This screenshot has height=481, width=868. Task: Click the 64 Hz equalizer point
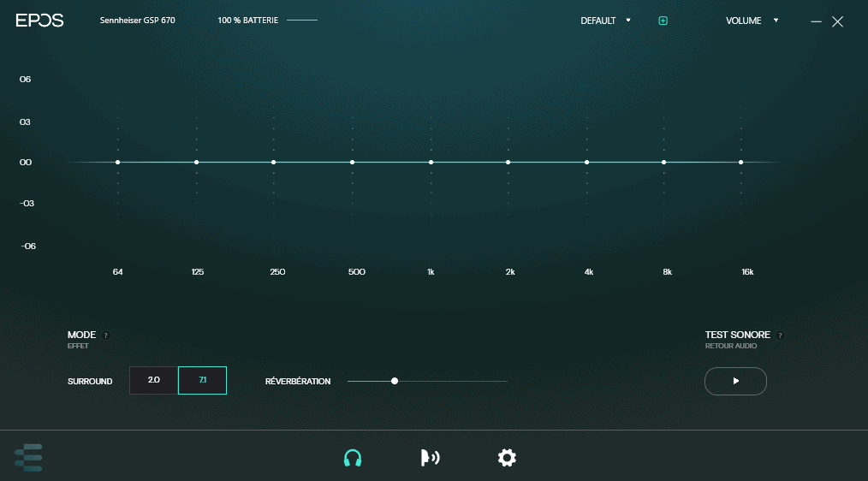click(118, 162)
